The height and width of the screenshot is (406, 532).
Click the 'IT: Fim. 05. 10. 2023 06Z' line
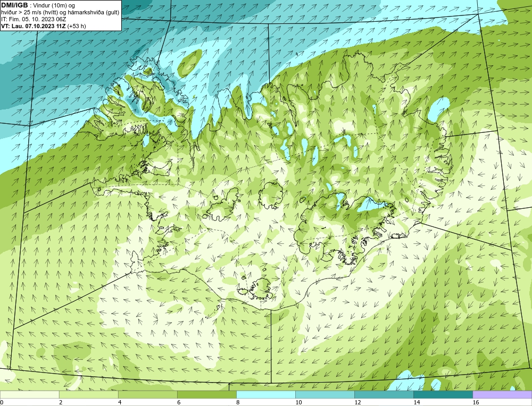tap(34, 19)
